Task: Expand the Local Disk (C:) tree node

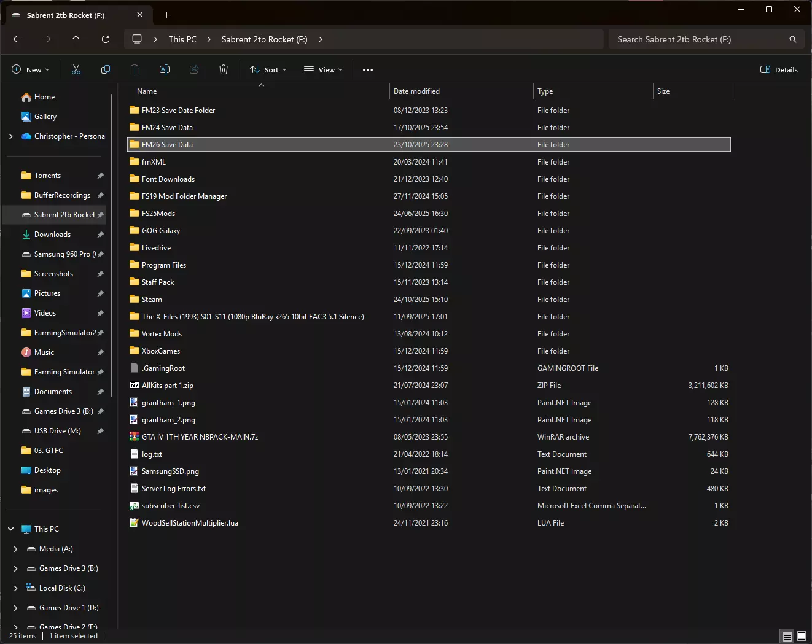Action: 16,588
